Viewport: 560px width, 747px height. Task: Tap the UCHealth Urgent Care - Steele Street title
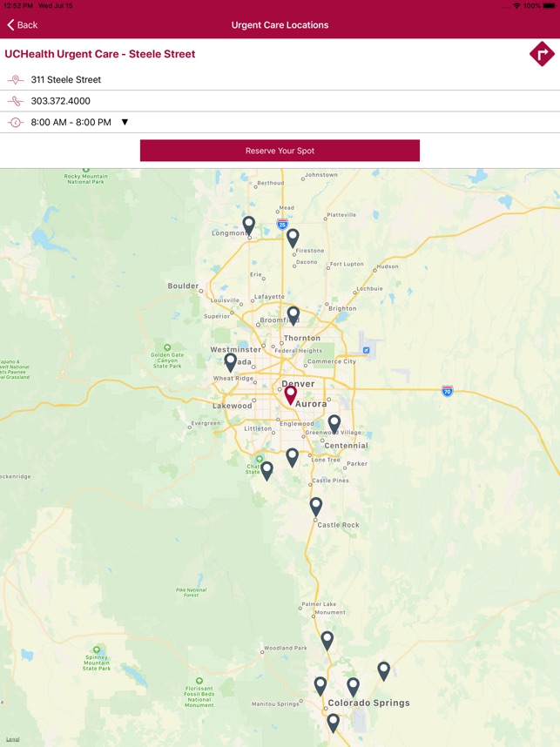tap(99, 54)
